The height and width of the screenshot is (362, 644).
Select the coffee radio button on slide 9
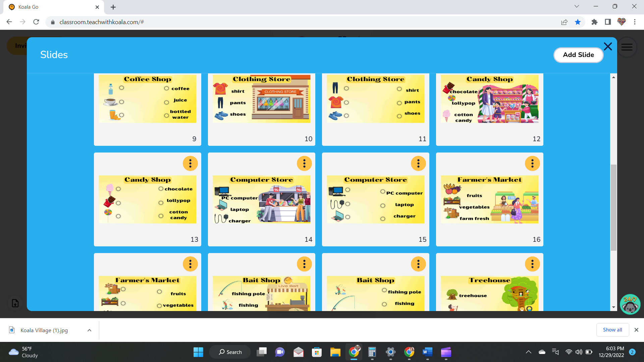pos(166,88)
